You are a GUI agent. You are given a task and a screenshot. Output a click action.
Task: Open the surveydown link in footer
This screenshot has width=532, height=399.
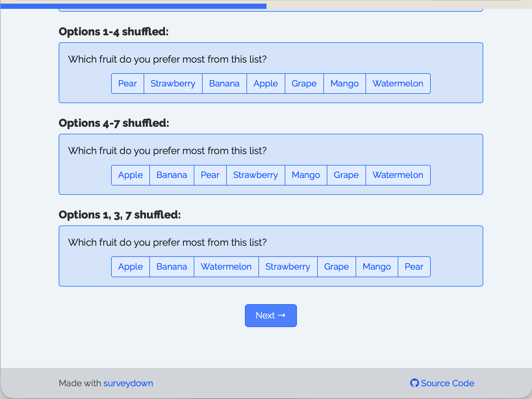pos(128,383)
